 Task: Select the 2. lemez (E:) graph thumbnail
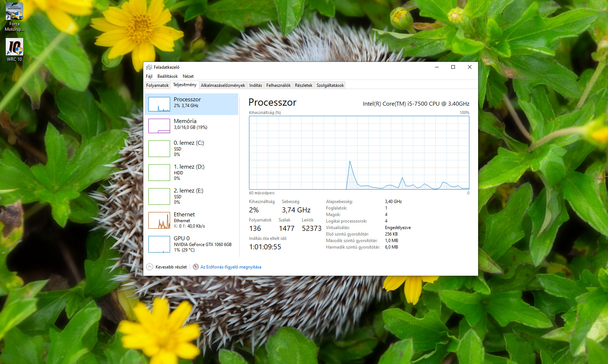(x=159, y=196)
